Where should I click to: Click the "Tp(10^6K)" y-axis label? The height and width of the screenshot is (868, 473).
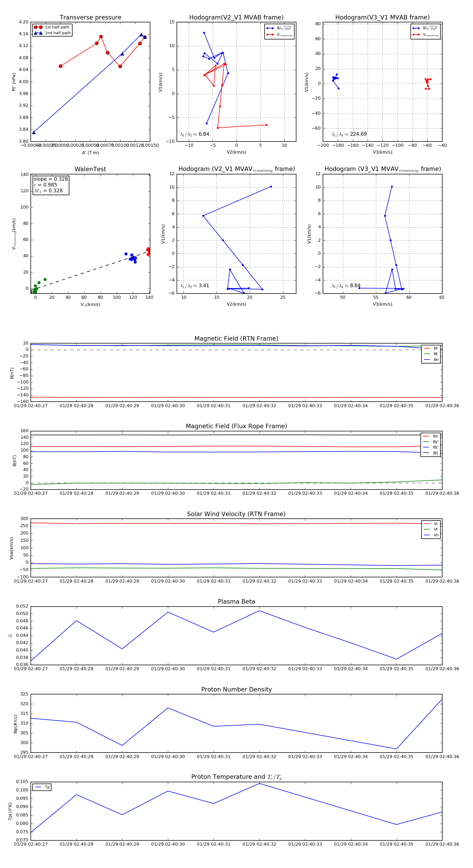(x=11, y=811)
